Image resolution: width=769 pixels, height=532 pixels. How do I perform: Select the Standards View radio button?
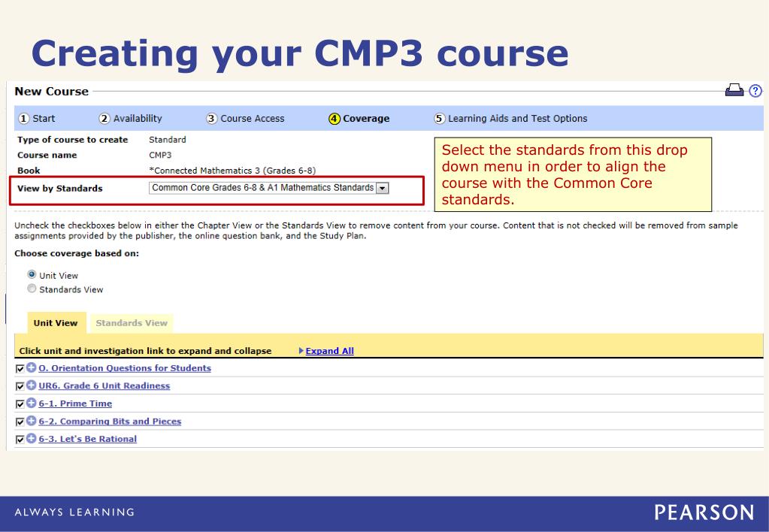pyautogui.click(x=32, y=289)
